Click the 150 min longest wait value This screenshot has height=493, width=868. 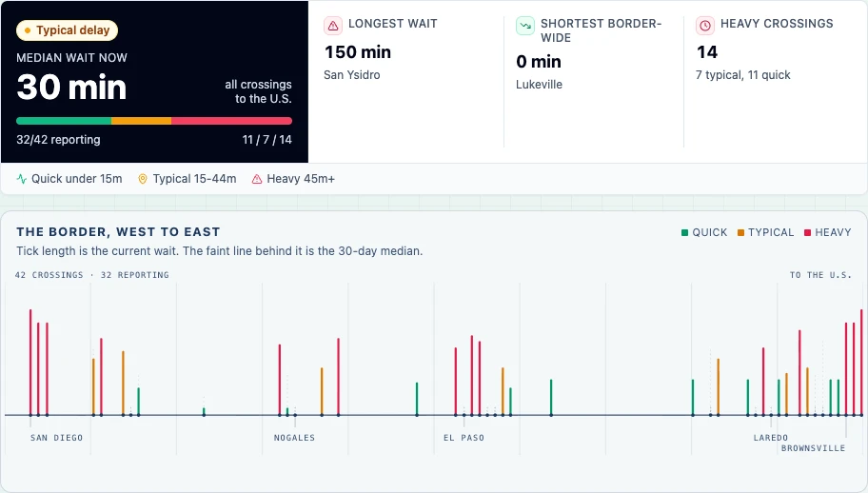click(358, 52)
